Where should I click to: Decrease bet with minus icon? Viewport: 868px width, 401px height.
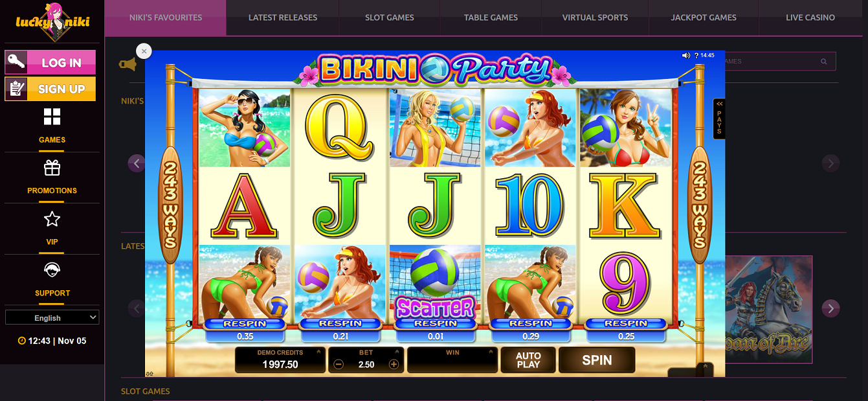pyautogui.click(x=339, y=365)
